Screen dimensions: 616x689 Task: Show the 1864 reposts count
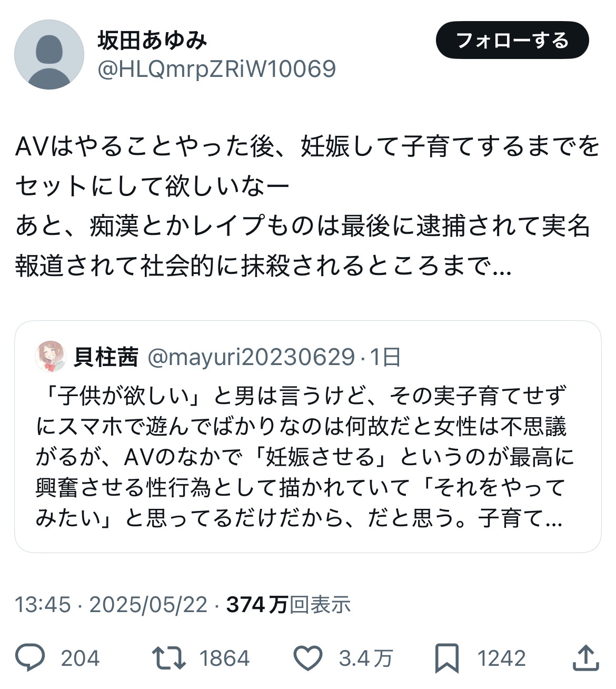click(x=225, y=658)
